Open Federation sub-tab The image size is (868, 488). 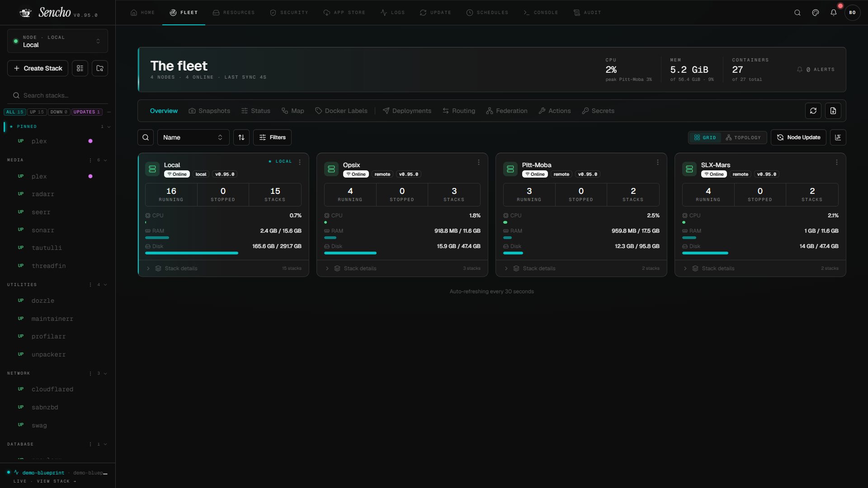pos(507,111)
